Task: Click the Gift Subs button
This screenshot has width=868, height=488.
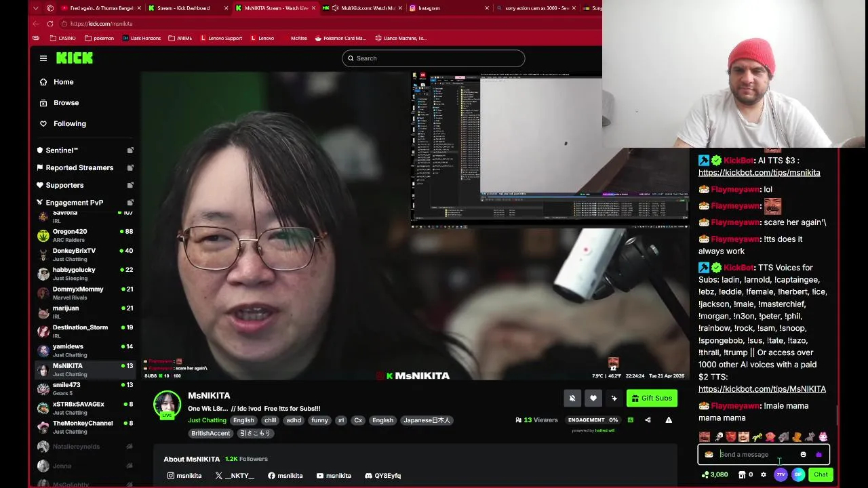Action: [652, 399]
